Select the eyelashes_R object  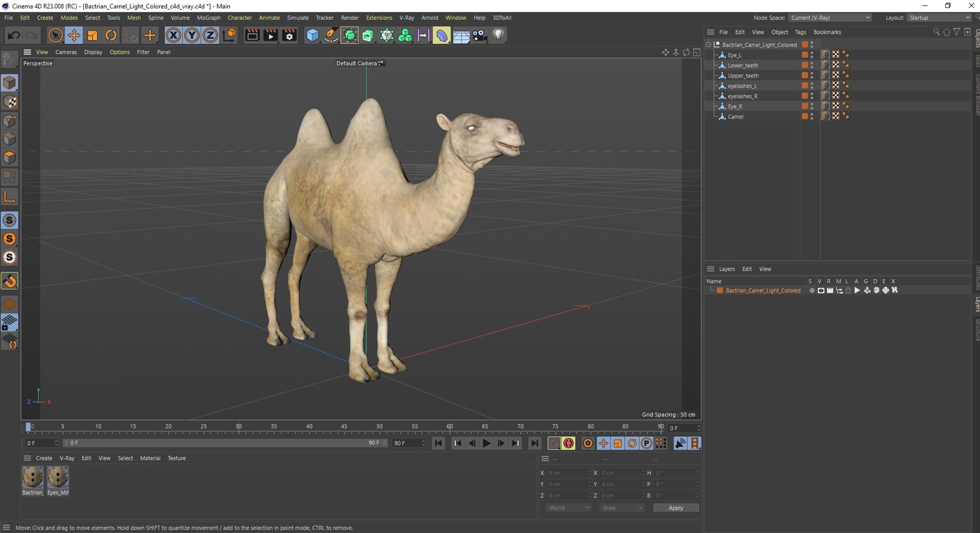(742, 96)
